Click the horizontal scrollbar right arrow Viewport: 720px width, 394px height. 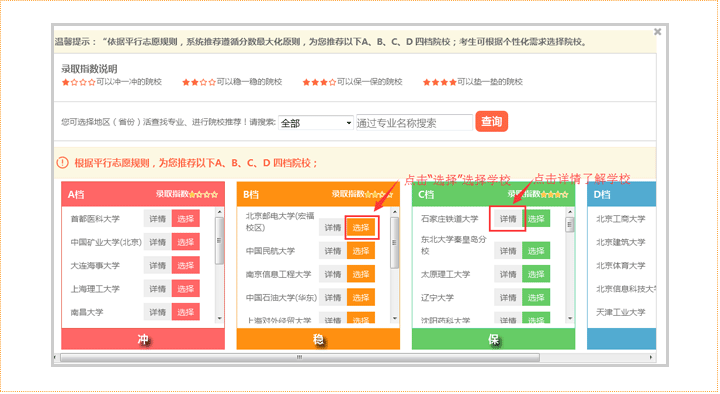pyautogui.click(x=651, y=357)
